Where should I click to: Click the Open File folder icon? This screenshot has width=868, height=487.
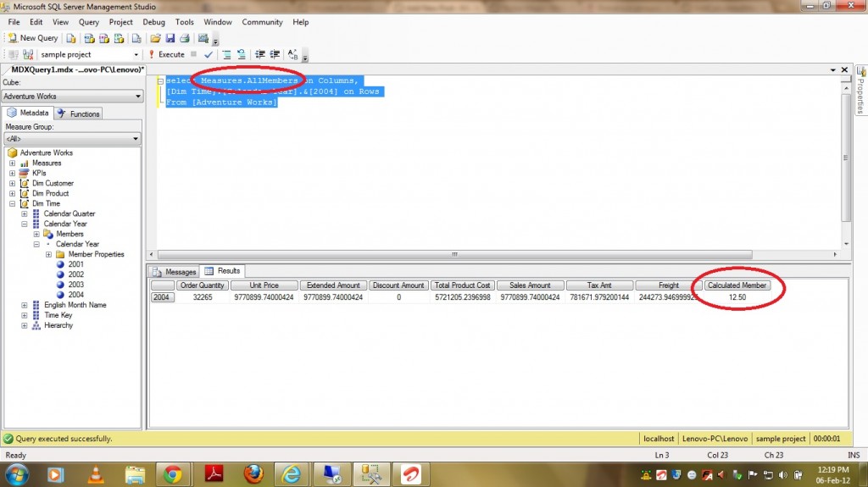(x=155, y=38)
